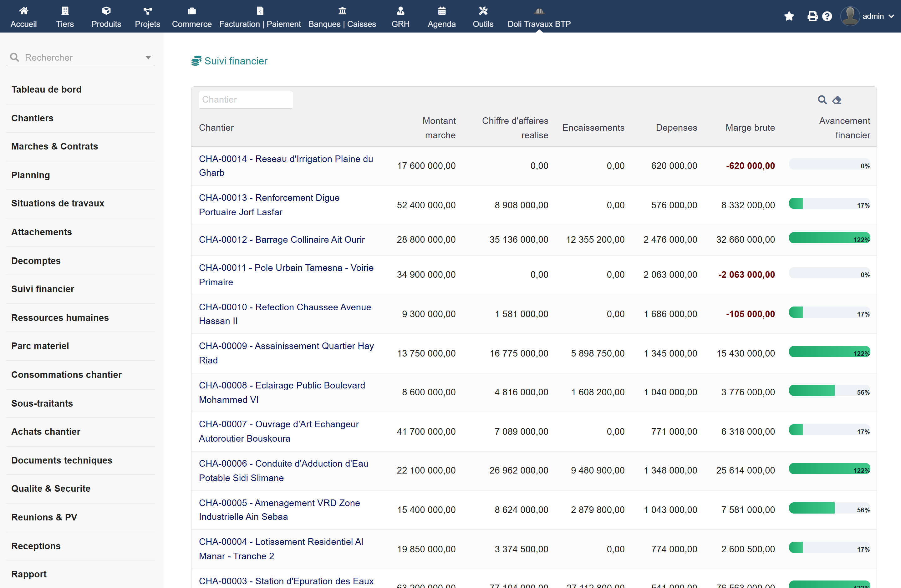Open the Produits cube icon
The height and width of the screenshot is (588, 901).
pyautogui.click(x=106, y=11)
